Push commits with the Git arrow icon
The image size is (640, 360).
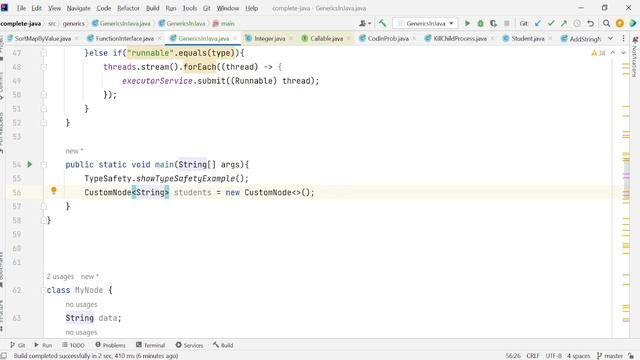pyautogui.click(x=564, y=23)
